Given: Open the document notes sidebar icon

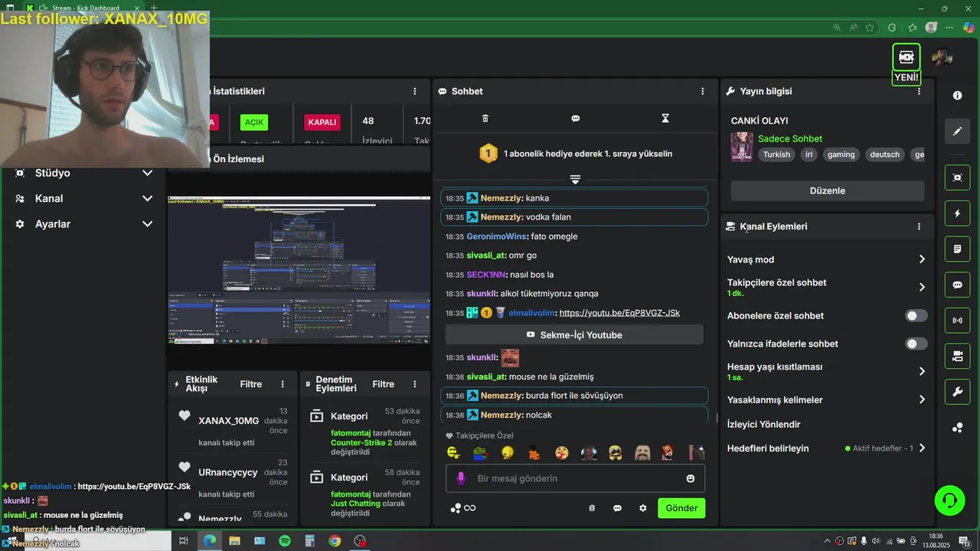Looking at the screenshot, I should (x=957, y=249).
